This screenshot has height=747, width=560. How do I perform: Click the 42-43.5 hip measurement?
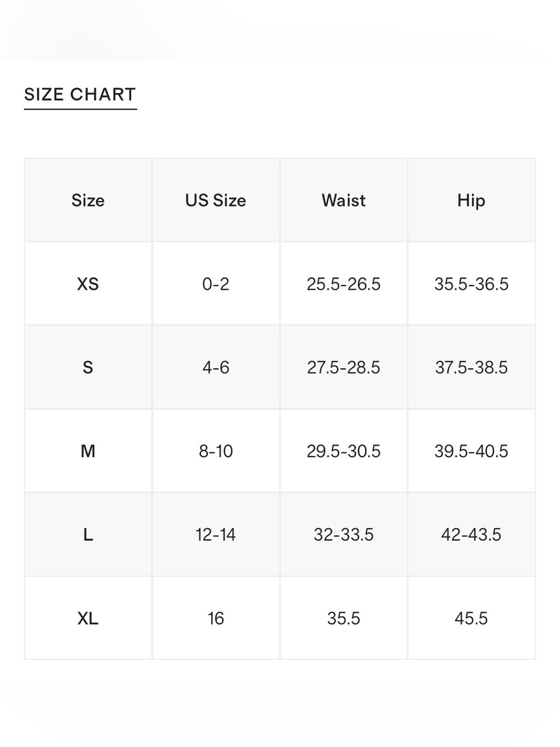(x=471, y=535)
